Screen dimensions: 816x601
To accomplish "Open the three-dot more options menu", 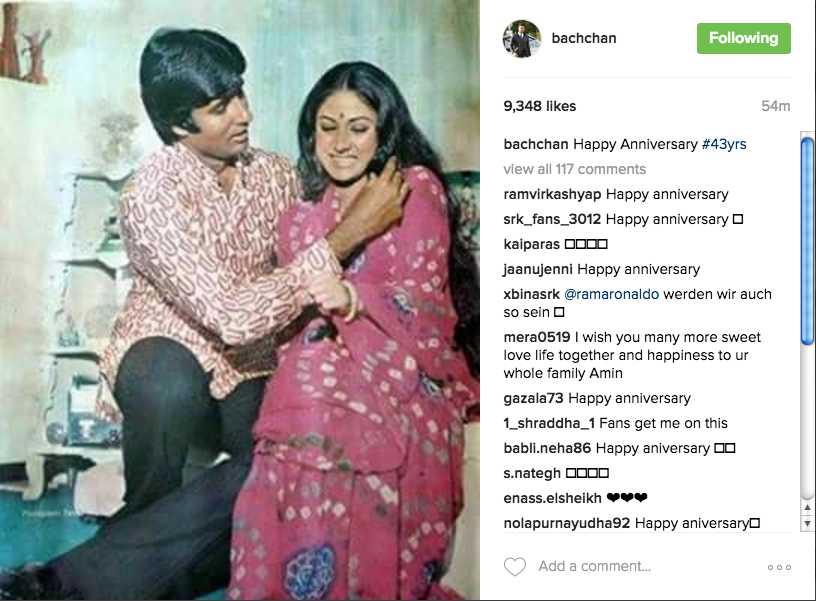I will [779, 567].
